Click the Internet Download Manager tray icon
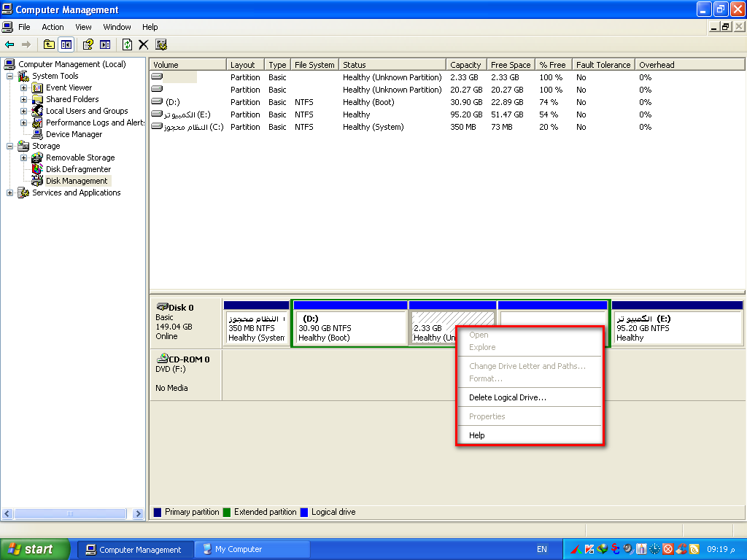The width and height of the screenshot is (747, 560). [x=602, y=549]
